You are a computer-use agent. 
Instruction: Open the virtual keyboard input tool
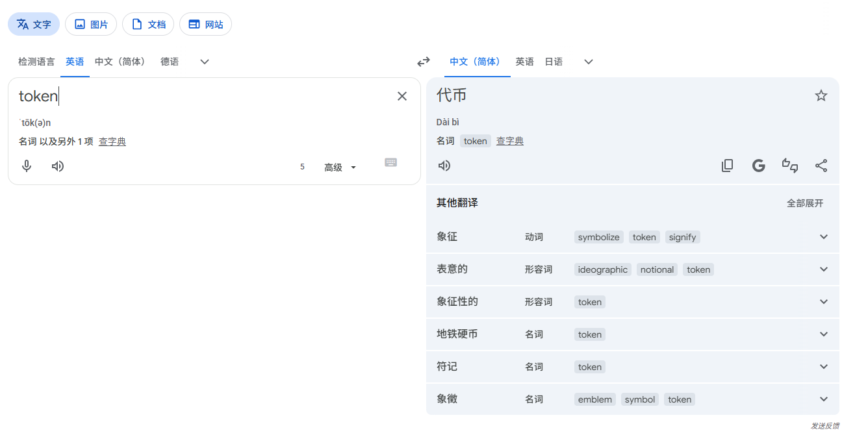point(390,162)
